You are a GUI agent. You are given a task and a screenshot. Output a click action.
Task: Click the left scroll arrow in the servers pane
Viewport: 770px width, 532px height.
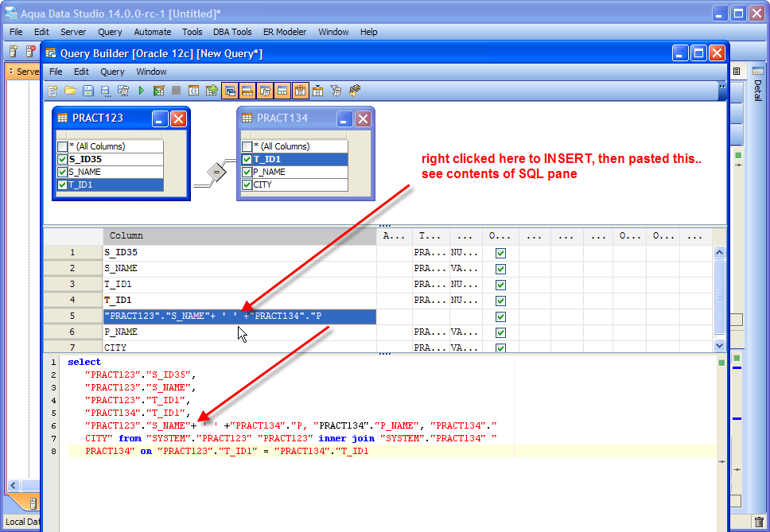[x=14, y=485]
